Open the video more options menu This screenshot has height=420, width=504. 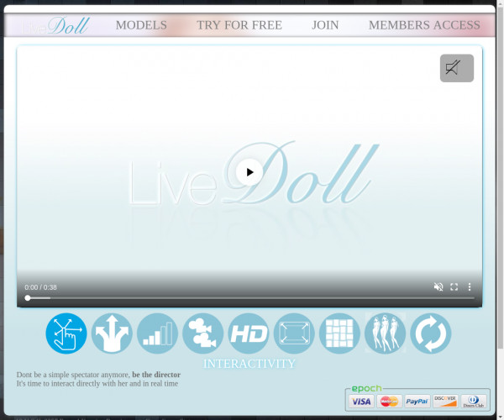(x=470, y=286)
